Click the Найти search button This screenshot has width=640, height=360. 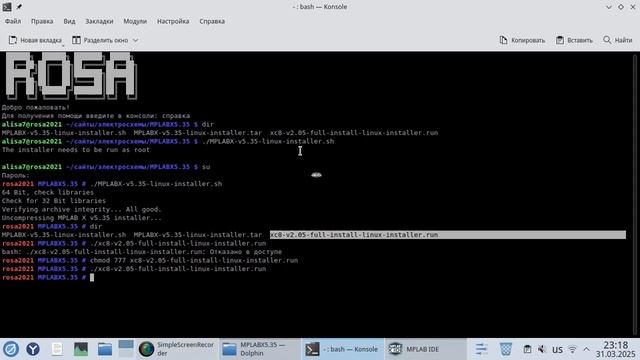tap(618, 40)
